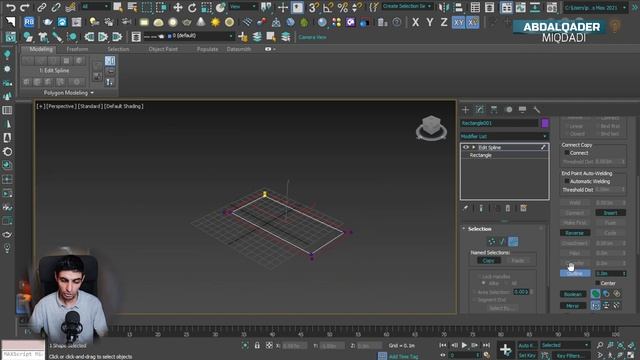Click the Outline button
640x360 pixels.
pos(575,273)
